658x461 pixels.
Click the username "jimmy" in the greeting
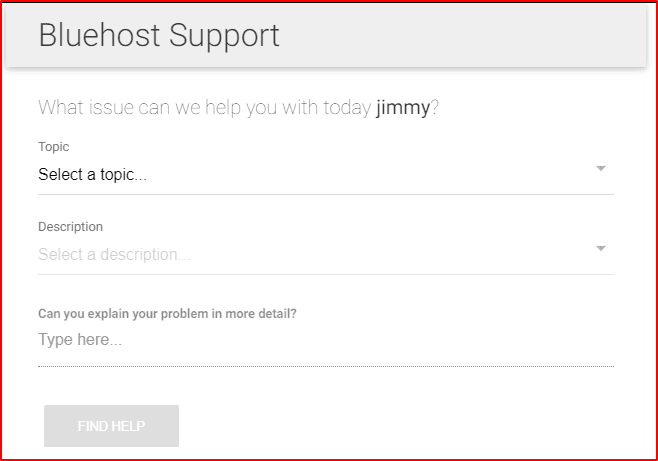[x=403, y=108]
